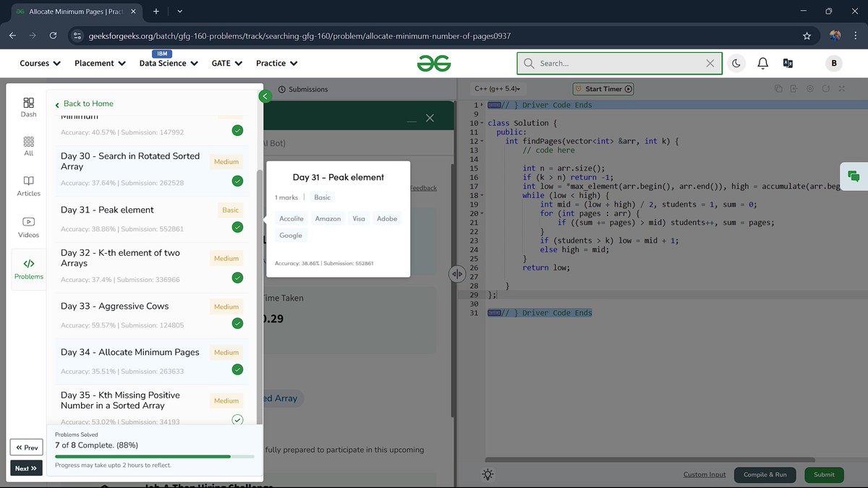
Task: Click the checkmark for Day 34 Allocate Minimum Pages
Action: [237, 369]
